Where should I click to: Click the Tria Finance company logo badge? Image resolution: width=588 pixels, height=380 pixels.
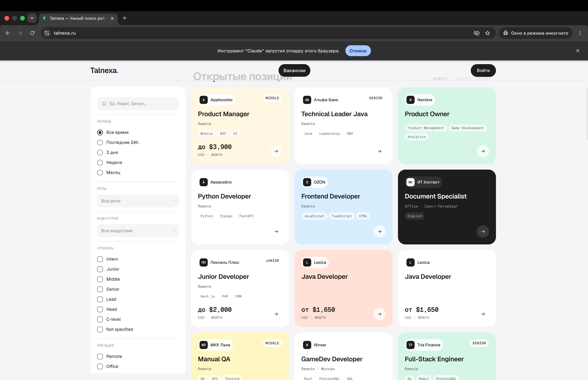(x=410, y=345)
